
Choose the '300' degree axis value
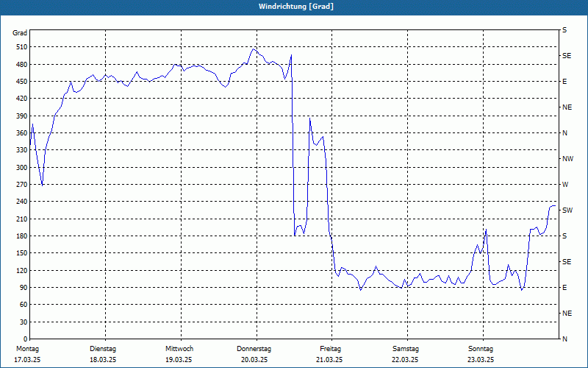pos(22,168)
